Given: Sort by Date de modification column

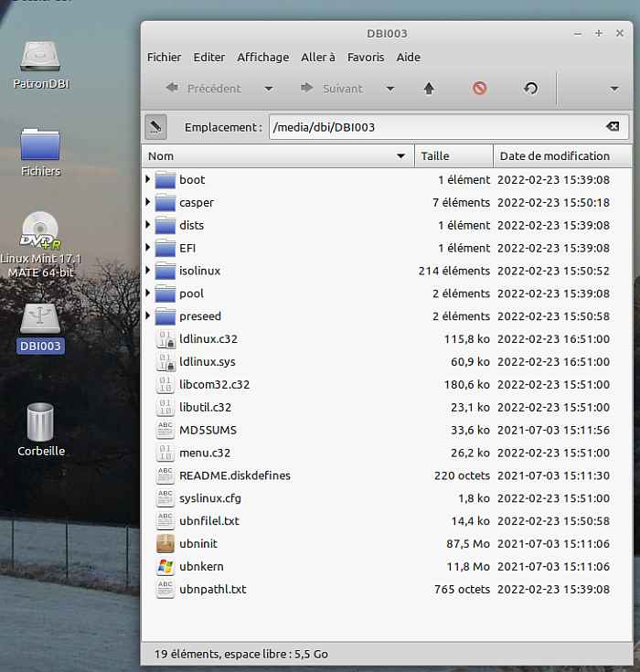Looking at the screenshot, I should click(x=554, y=156).
